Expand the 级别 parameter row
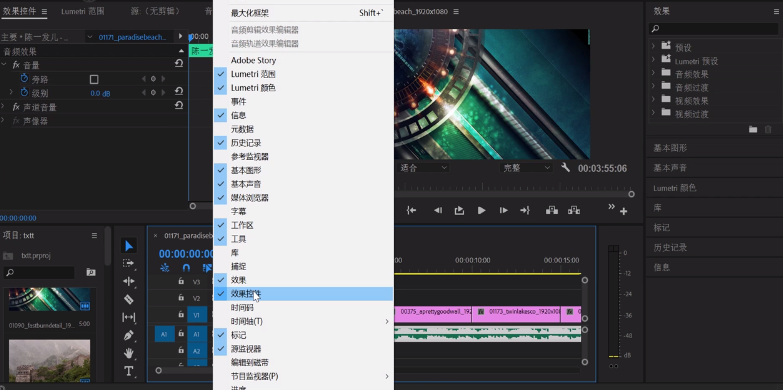783x390 pixels. point(11,92)
